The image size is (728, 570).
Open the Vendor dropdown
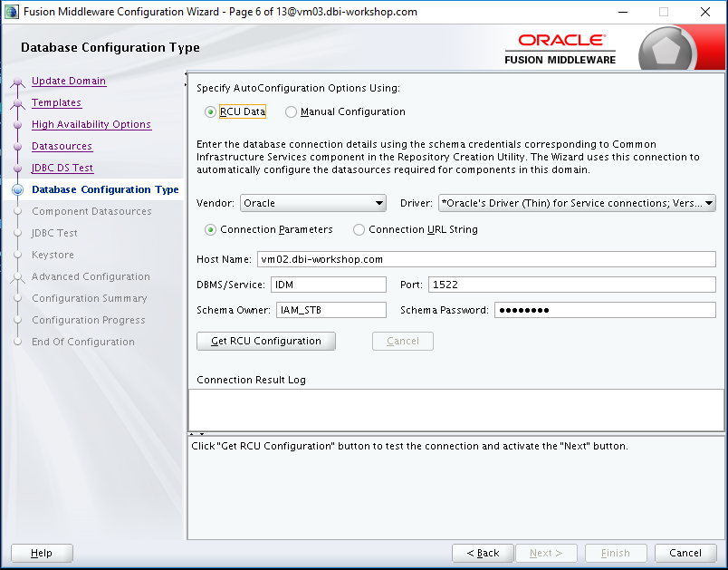point(313,203)
